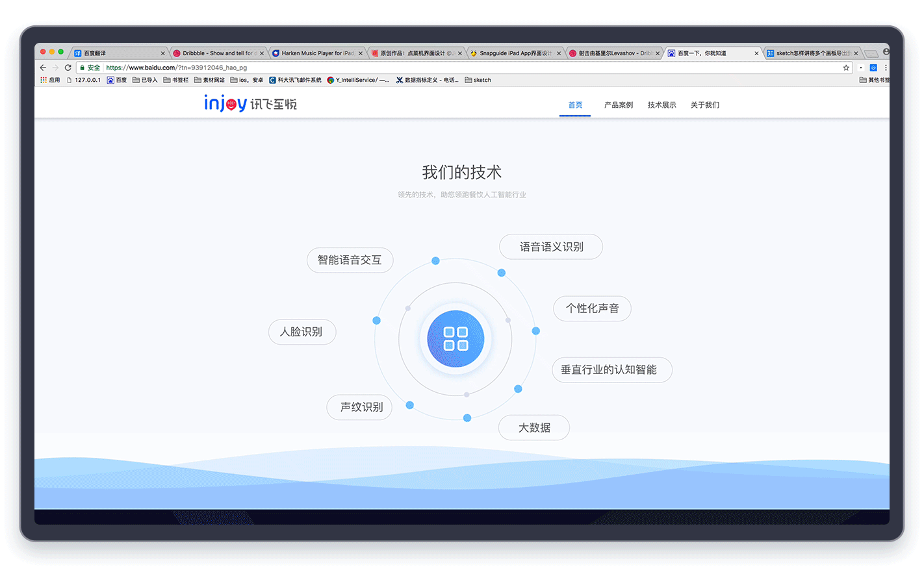This screenshot has height=587, width=924.
Task: Open the ios, 安卓 bookmark folder
Action: [x=247, y=80]
